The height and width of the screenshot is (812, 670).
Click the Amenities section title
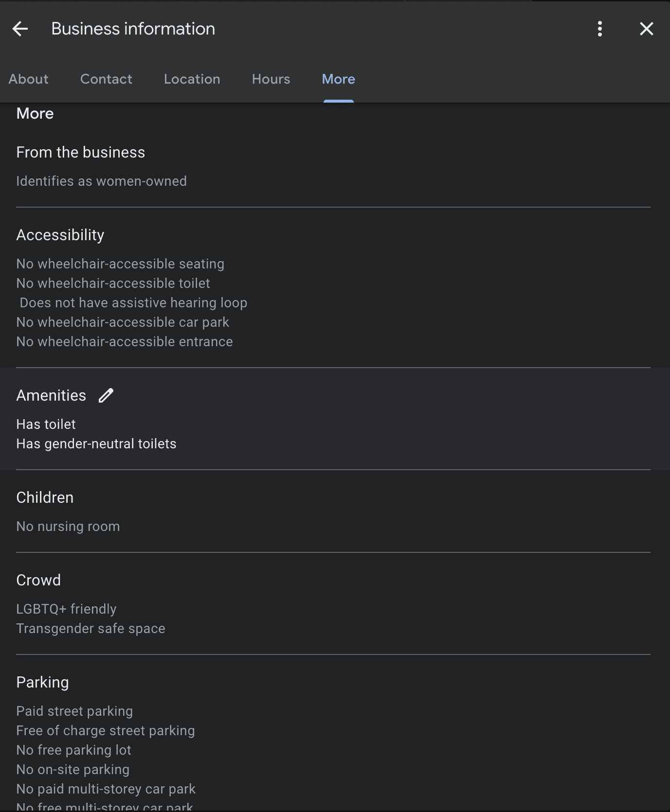(51, 395)
